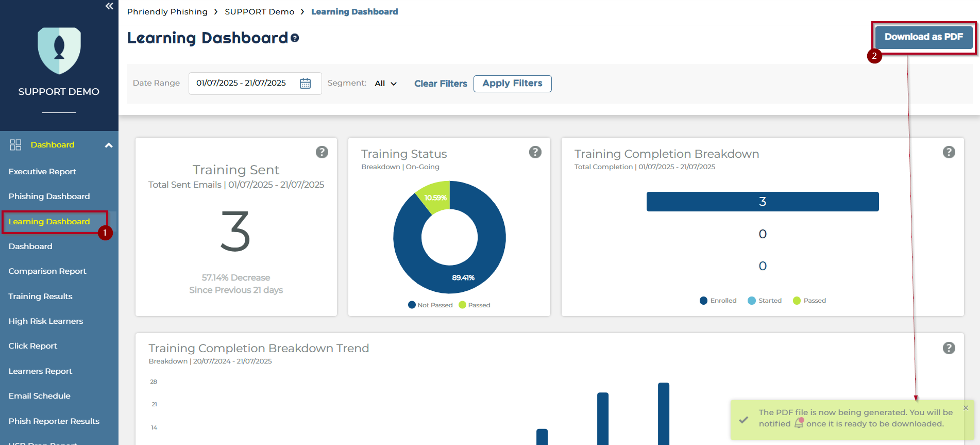
Task: Open help for Training Completion Breakdown card
Action: 949,152
